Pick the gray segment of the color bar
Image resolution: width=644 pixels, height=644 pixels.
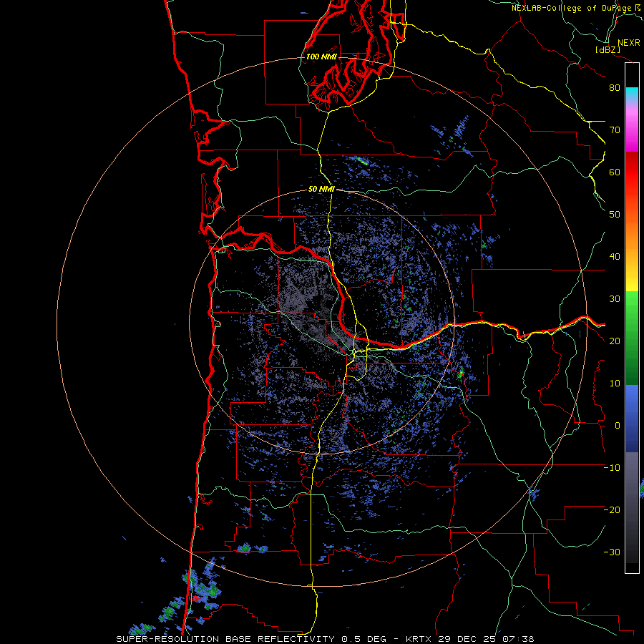632,507
